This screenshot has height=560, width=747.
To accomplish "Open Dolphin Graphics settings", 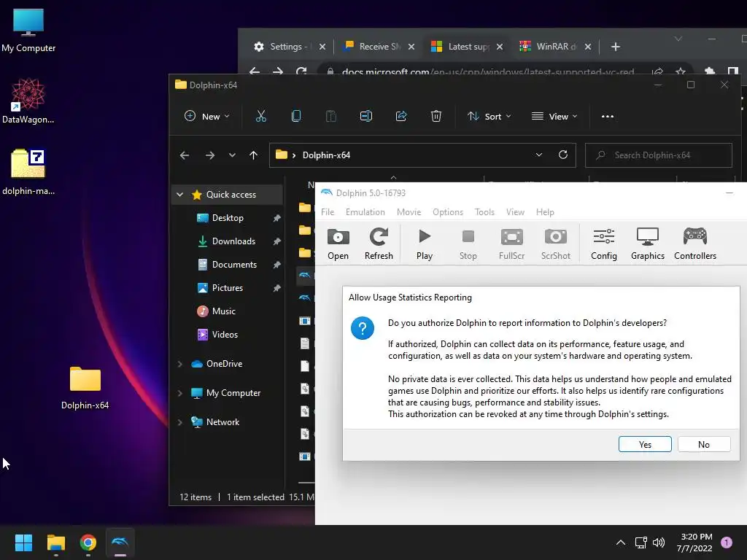I will pyautogui.click(x=648, y=244).
